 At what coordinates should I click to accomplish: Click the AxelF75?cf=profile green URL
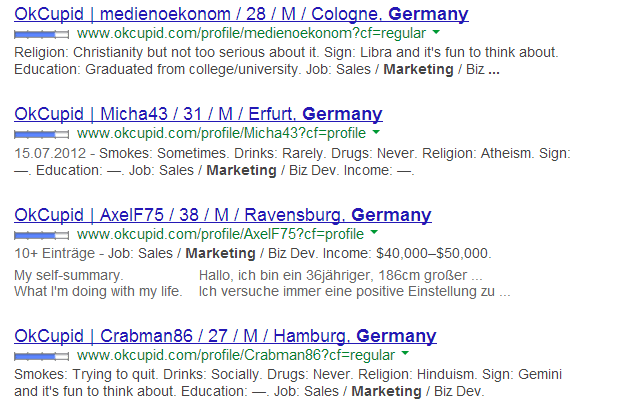click(220, 234)
